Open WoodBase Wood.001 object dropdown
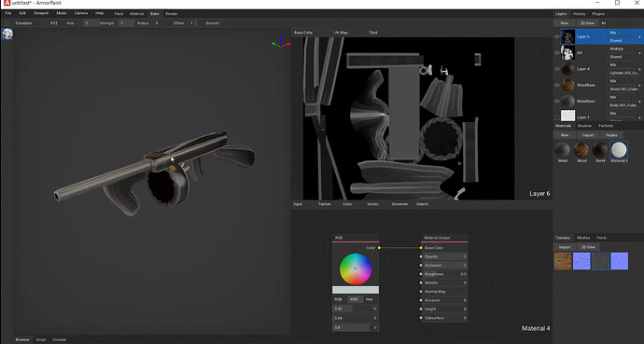 (623, 89)
